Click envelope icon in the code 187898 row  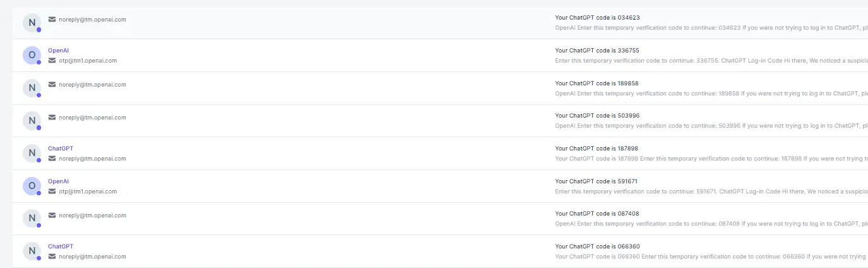tap(52, 159)
